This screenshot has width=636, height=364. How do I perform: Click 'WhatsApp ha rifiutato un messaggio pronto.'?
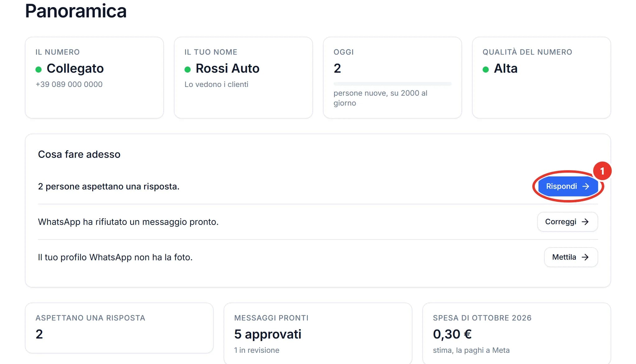tap(128, 222)
